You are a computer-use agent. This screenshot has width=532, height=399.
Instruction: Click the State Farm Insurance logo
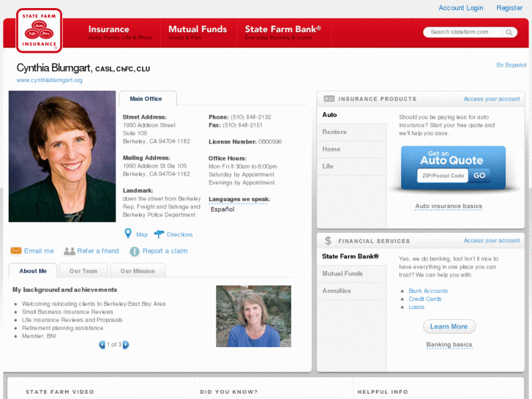coord(39,31)
